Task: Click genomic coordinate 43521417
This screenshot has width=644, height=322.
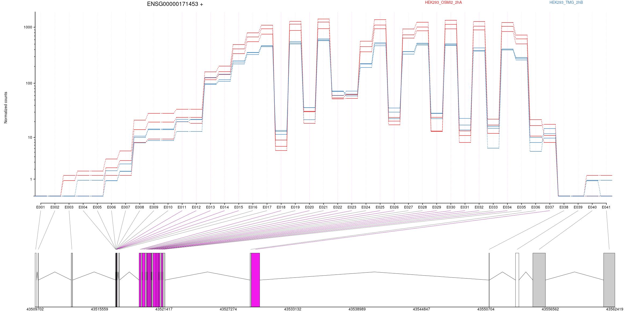Action: (164, 309)
